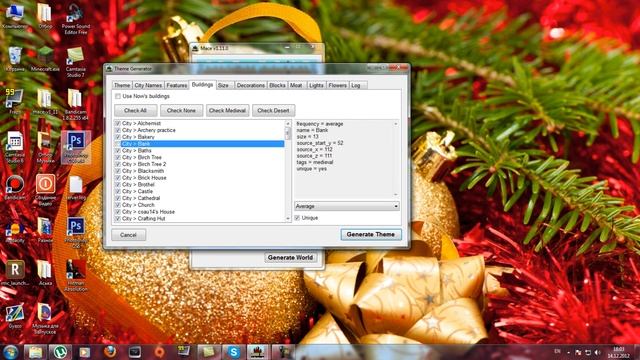Select the City > Church row
Viewport: 640px width, 360px height.
tap(200, 205)
